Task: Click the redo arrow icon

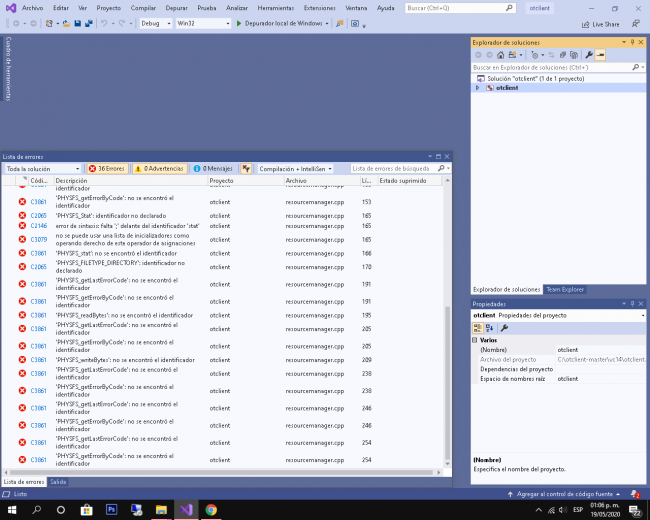Action: tap(121, 24)
